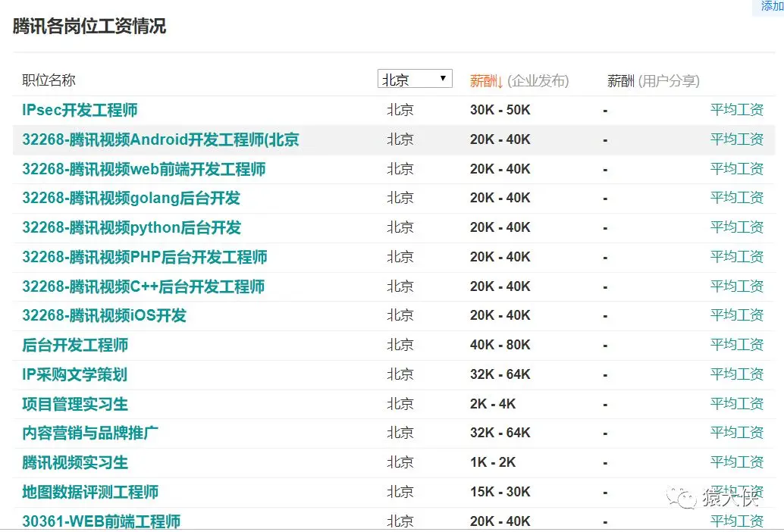Image resolution: width=784 pixels, height=532 pixels.
Task: Select the 30K - 50K salary value
Action: [x=500, y=110]
